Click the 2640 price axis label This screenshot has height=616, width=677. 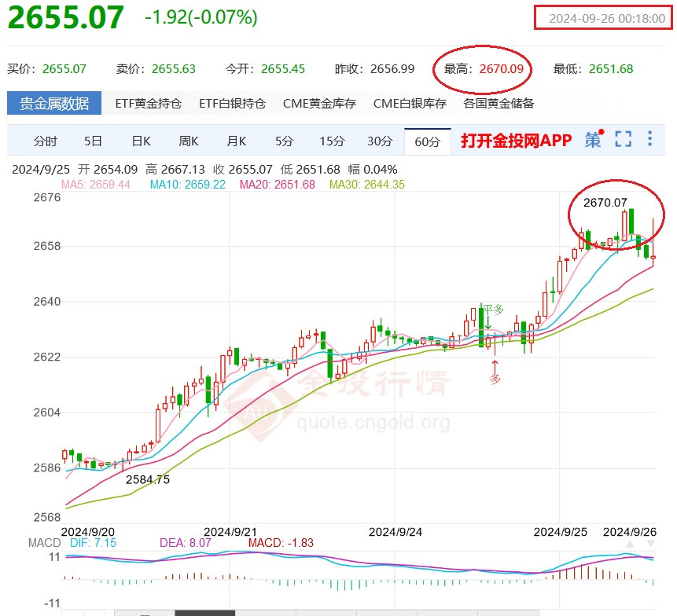pos(47,302)
